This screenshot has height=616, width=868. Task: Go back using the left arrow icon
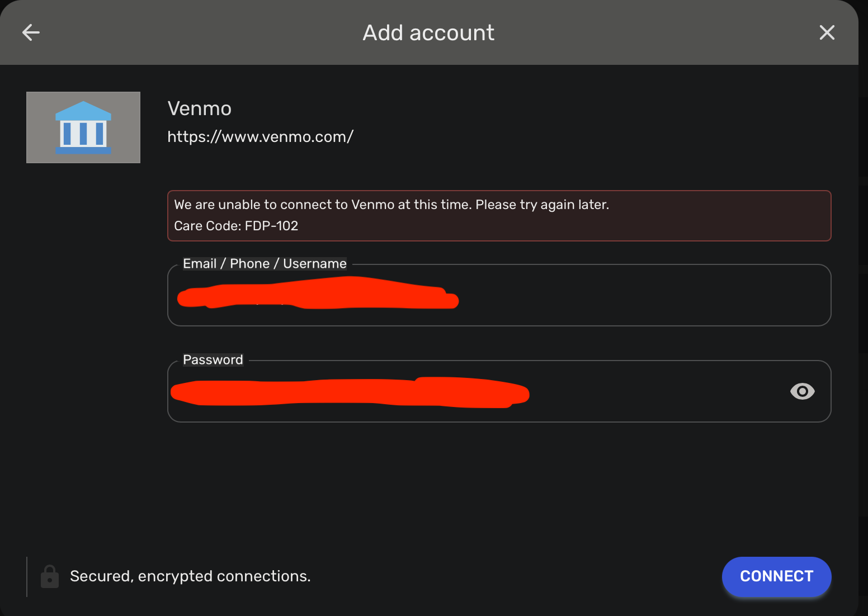(31, 32)
